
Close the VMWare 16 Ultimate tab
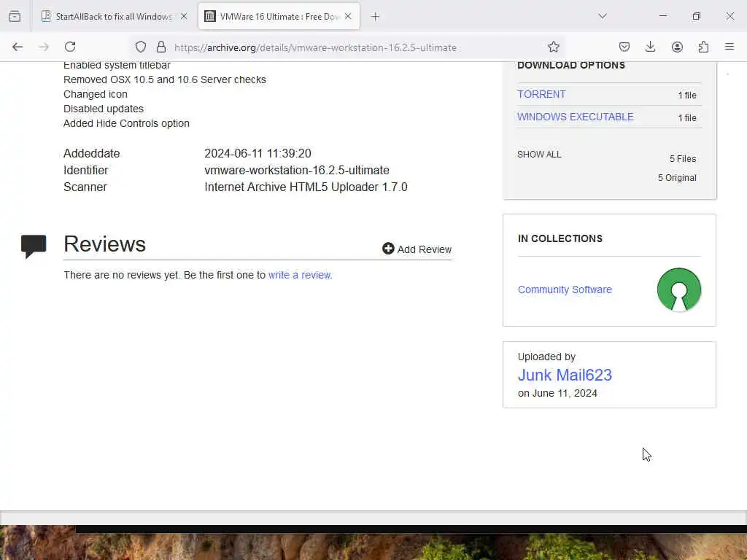pyautogui.click(x=348, y=16)
